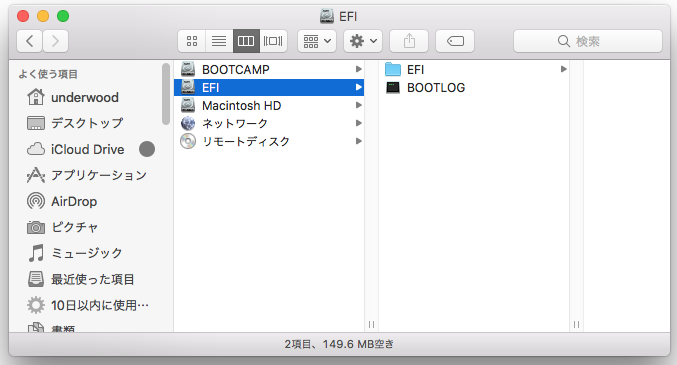Switch to Cover Flow view
Screen dimensions: 677x365
[273, 41]
